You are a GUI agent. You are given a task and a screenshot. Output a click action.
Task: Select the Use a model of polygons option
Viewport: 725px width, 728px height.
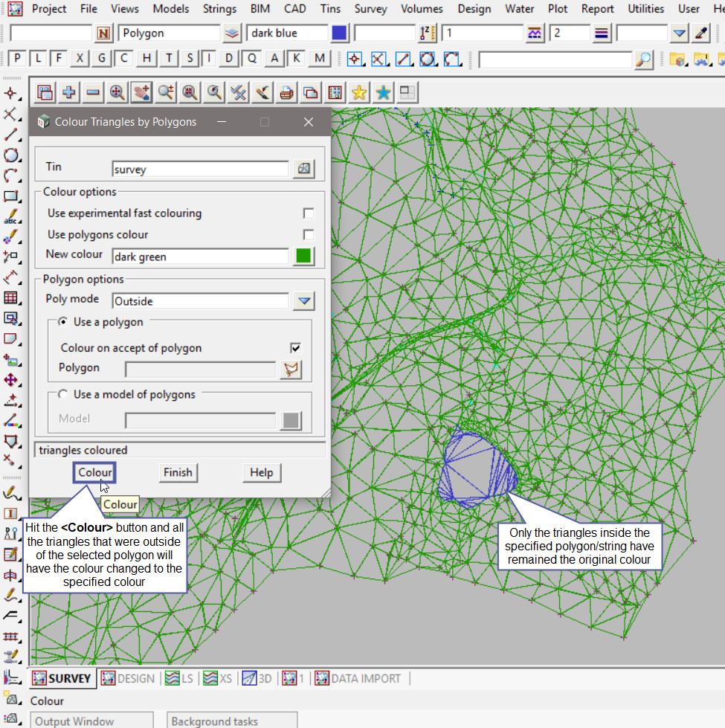click(x=63, y=395)
